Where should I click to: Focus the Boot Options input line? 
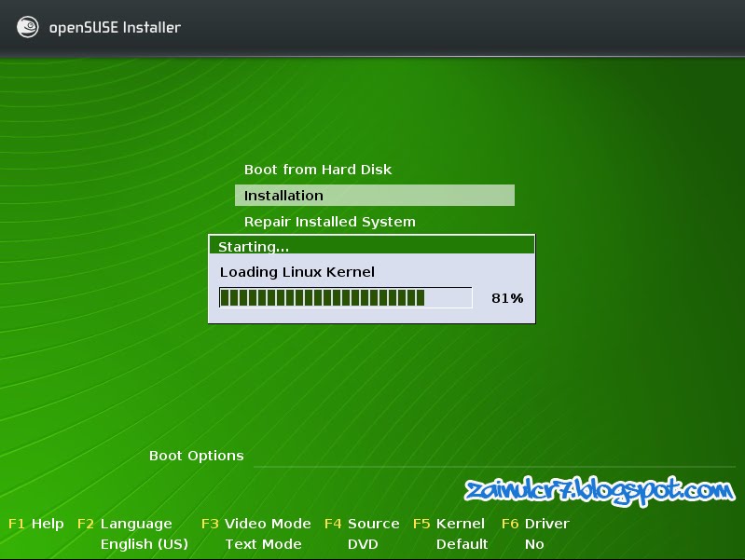[x=494, y=458]
